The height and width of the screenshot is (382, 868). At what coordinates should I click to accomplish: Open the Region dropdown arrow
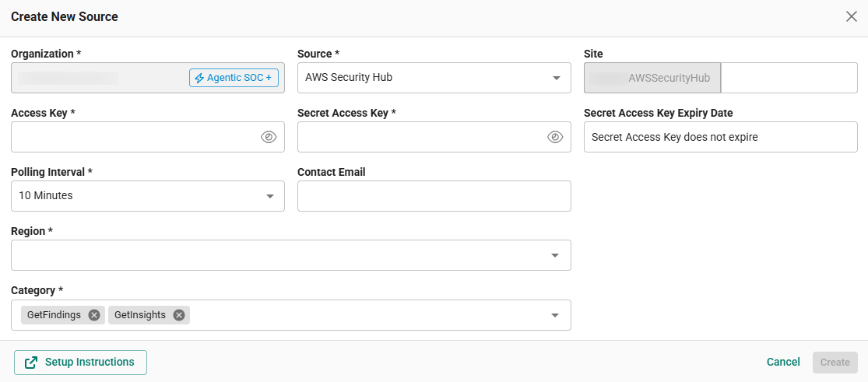pyautogui.click(x=555, y=255)
